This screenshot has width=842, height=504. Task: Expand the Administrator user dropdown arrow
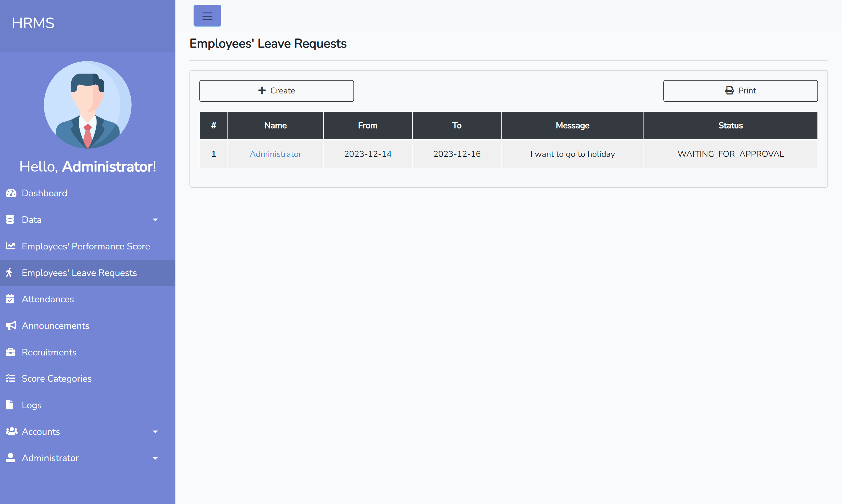pyautogui.click(x=155, y=458)
